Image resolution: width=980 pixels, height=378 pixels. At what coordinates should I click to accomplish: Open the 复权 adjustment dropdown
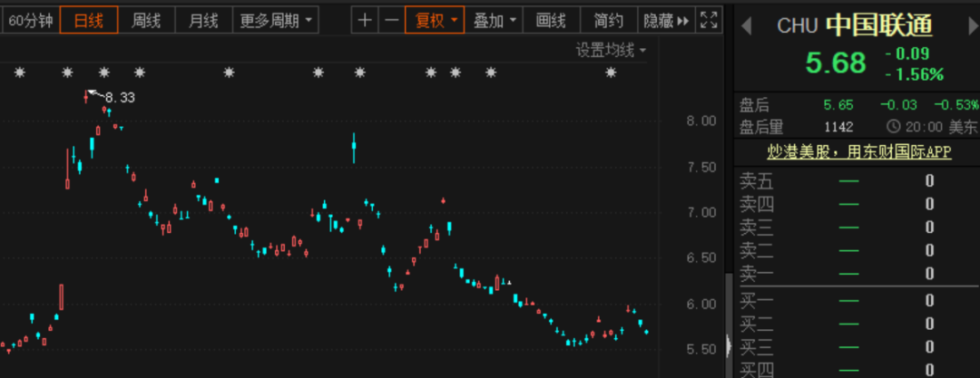tap(435, 21)
